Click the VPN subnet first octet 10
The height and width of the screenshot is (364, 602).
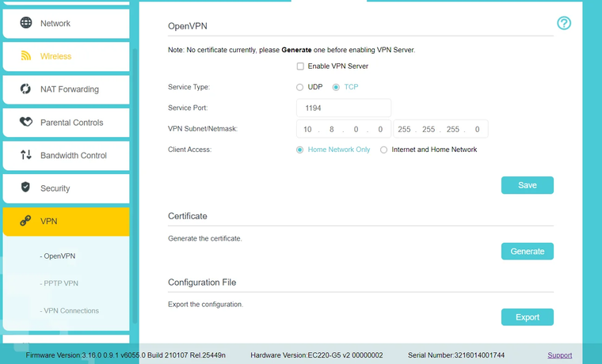pyautogui.click(x=307, y=129)
